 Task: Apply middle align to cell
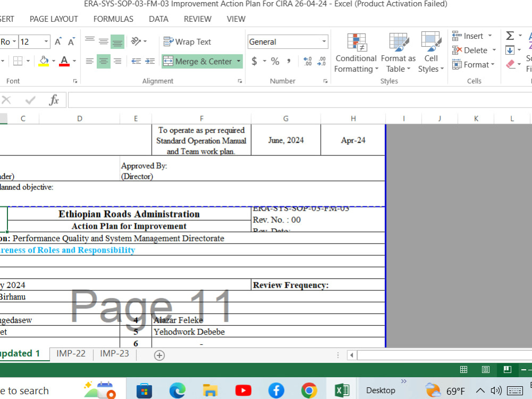[x=104, y=41]
